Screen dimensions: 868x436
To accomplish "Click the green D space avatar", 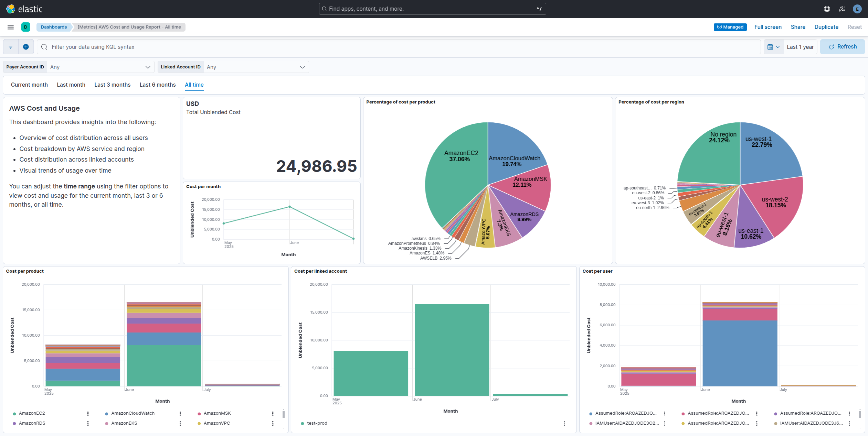I will click(x=25, y=27).
